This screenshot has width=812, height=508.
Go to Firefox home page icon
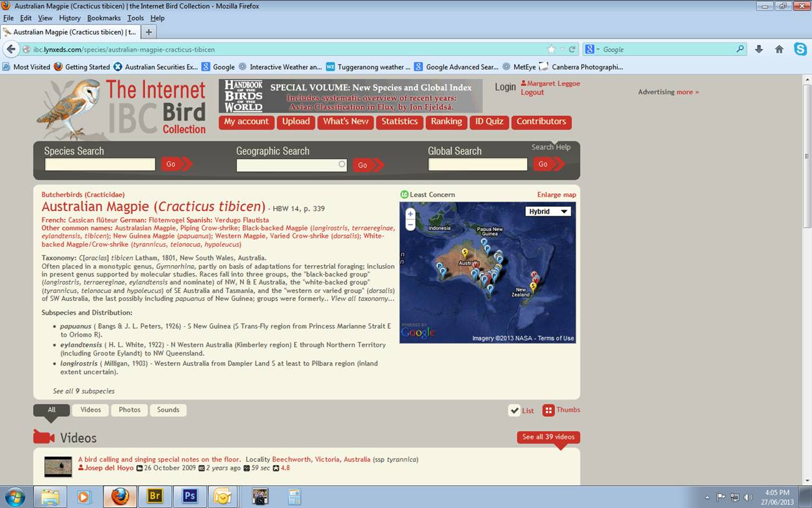tap(779, 49)
